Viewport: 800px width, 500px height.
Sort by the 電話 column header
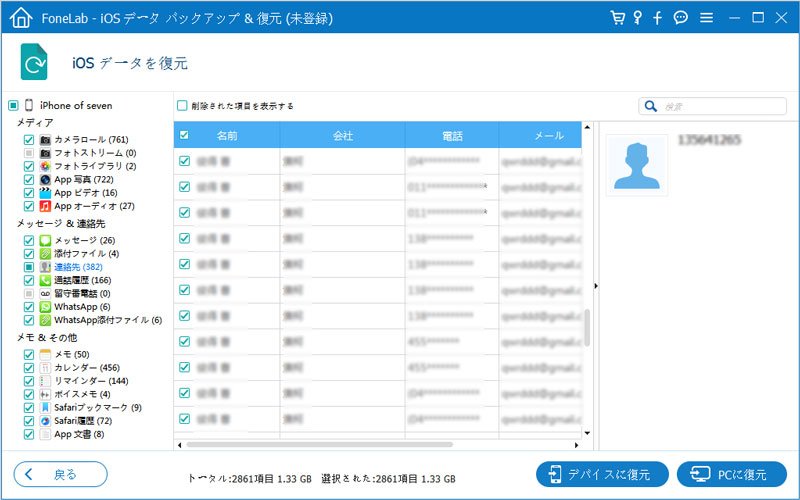(x=452, y=135)
